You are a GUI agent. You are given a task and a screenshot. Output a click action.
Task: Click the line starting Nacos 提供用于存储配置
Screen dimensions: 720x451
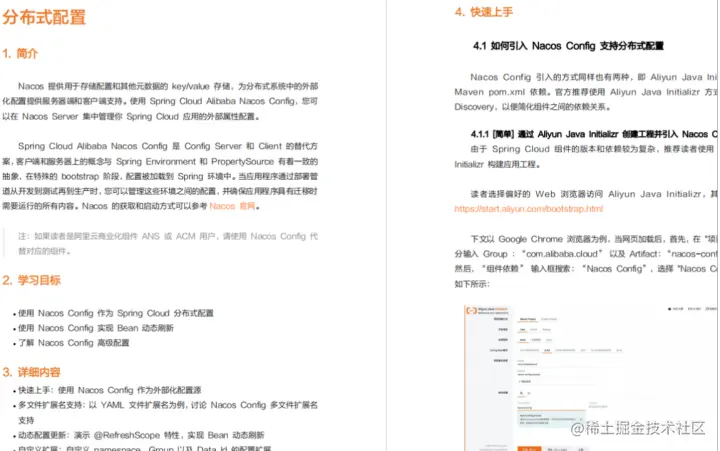[x=168, y=86]
